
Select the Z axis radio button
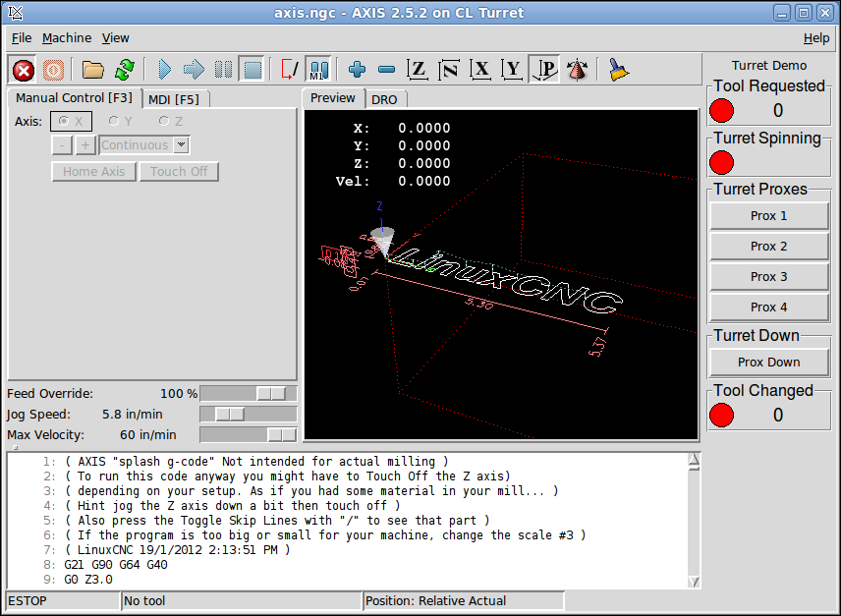click(x=171, y=121)
